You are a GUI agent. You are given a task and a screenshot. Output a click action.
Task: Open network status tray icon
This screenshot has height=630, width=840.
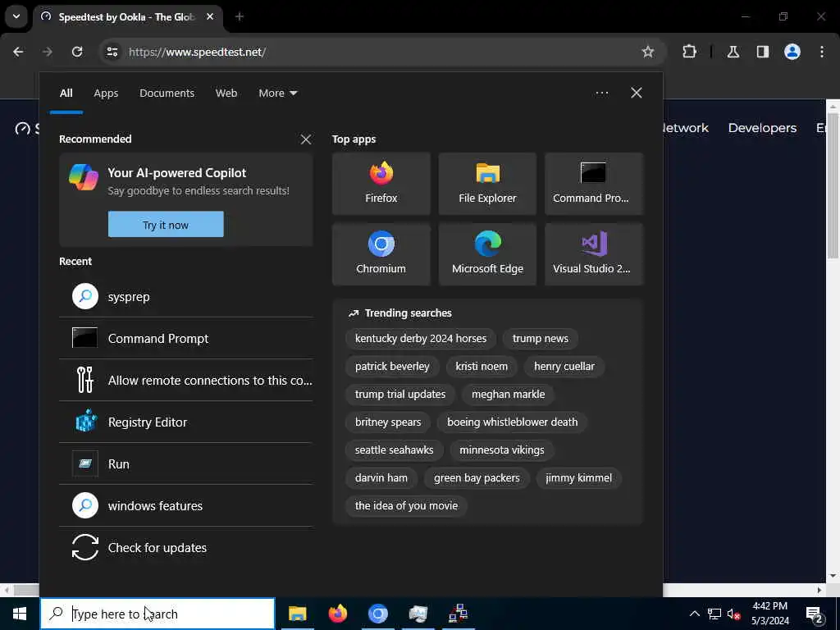pos(714,614)
